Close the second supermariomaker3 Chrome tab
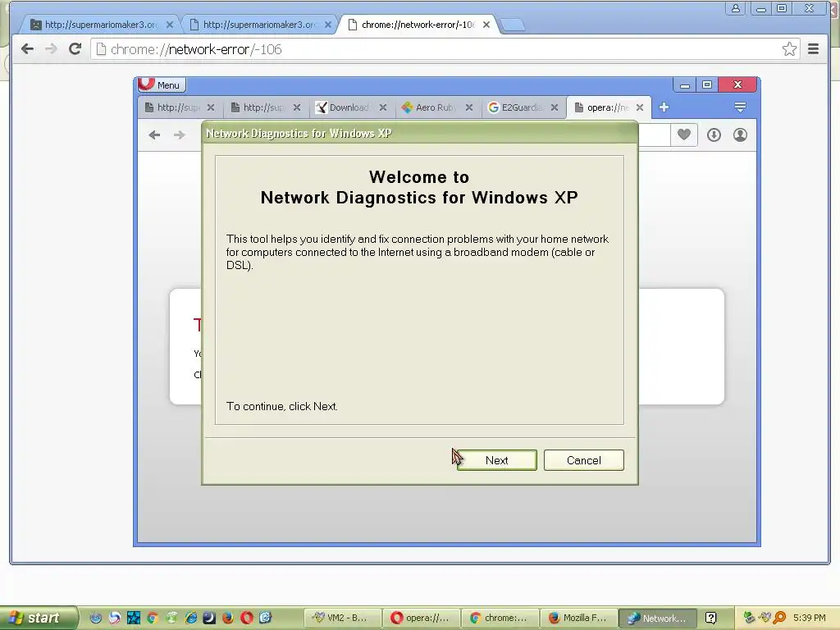The height and width of the screenshot is (630, 840). pyautogui.click(x=328, y=25)
